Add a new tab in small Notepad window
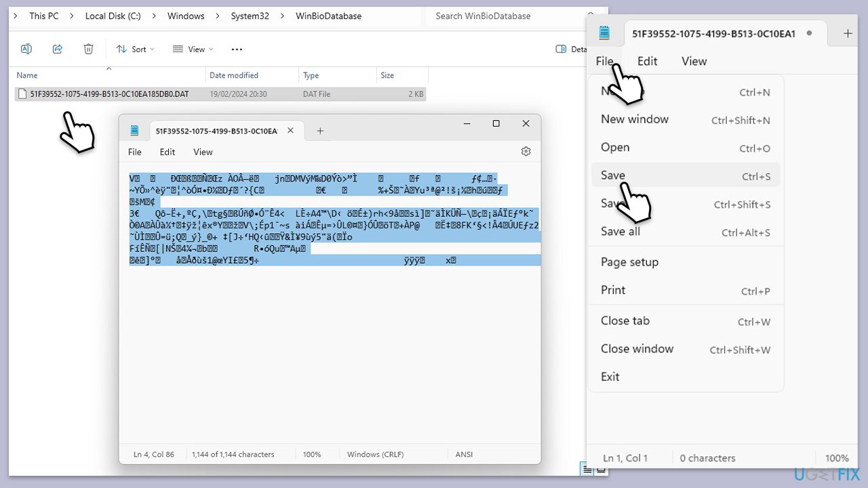Image resolution: width=868 pixels, height=488 pixels. coord(320,131)
